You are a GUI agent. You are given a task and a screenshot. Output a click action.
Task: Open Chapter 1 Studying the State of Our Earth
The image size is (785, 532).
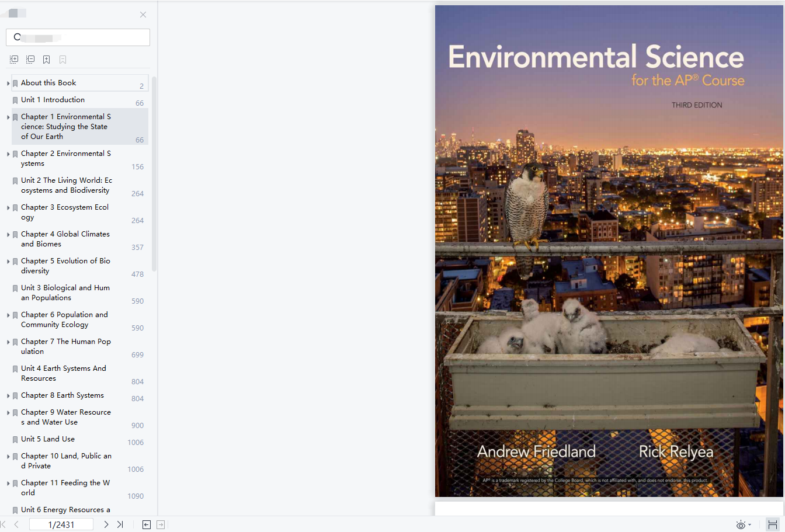(x=65, y=127)
